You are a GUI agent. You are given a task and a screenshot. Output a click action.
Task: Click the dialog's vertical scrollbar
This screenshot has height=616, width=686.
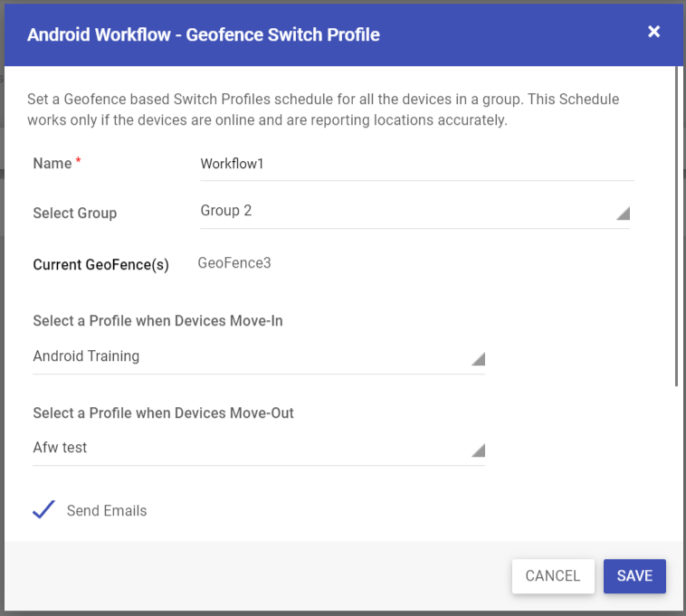point(676,226)
